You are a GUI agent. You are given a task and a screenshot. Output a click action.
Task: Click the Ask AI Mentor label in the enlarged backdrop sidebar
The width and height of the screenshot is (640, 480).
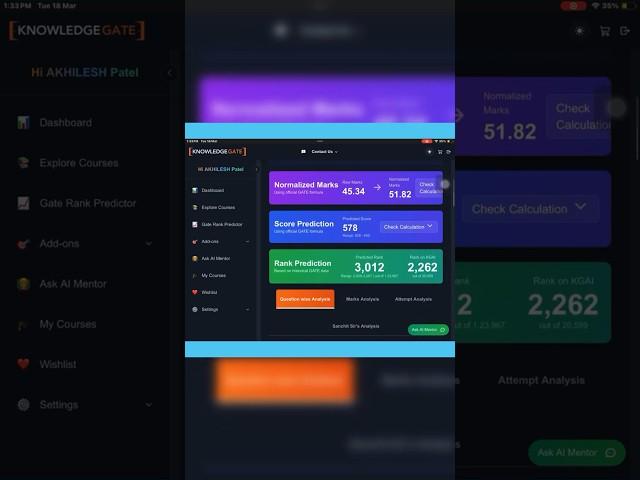(x=73, y=284)
